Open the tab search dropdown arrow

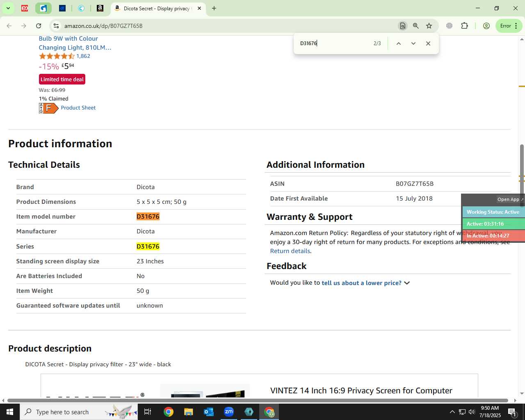point(8,8)
